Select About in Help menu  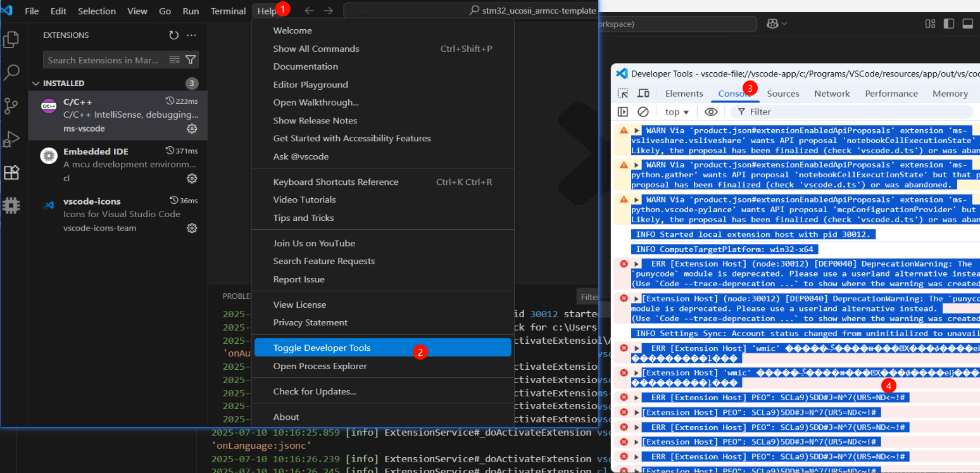coord(382,417)
